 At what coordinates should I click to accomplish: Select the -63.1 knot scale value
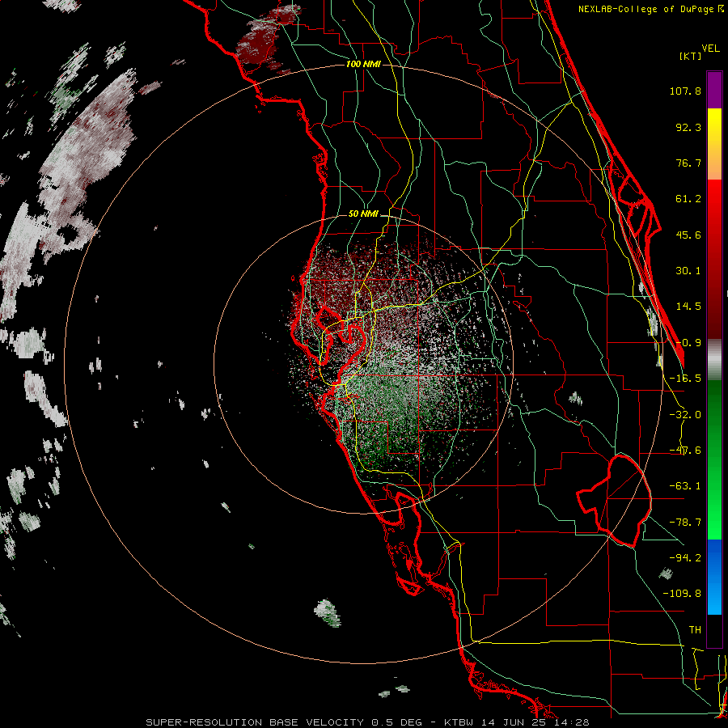(x=685, y=486)
